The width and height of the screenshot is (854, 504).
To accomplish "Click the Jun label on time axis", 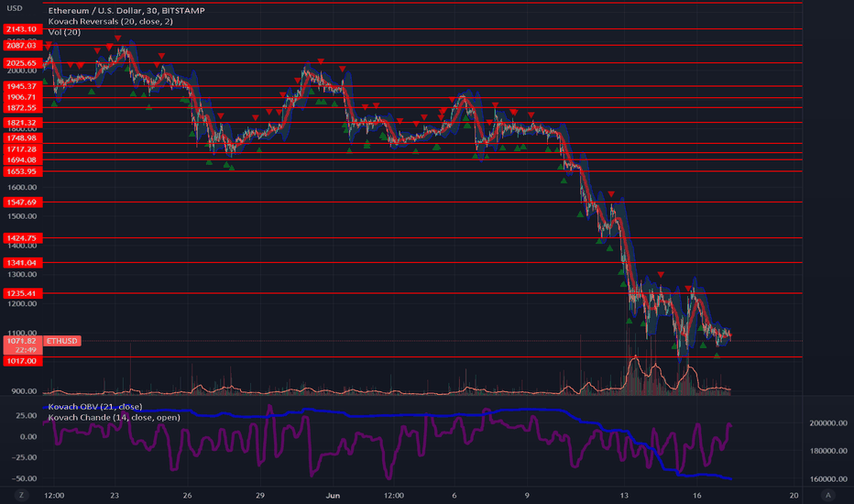I will coord(333,495).
